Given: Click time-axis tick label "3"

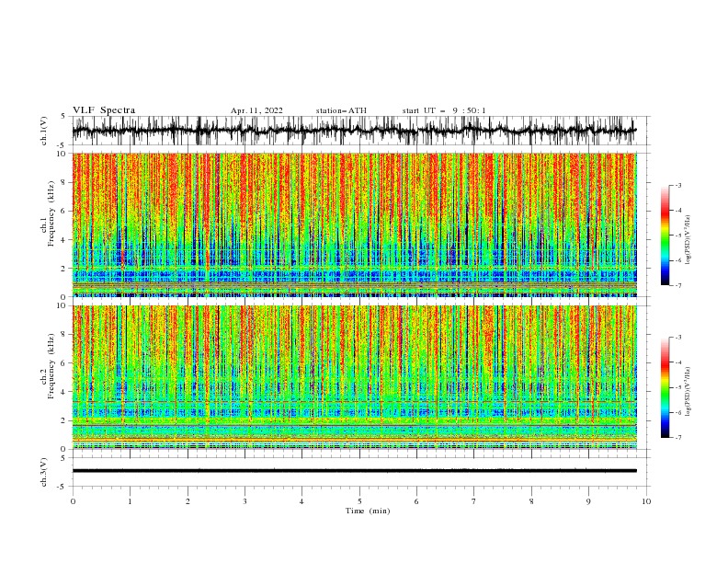Looking at the screenshot, I should pos(245,501).
